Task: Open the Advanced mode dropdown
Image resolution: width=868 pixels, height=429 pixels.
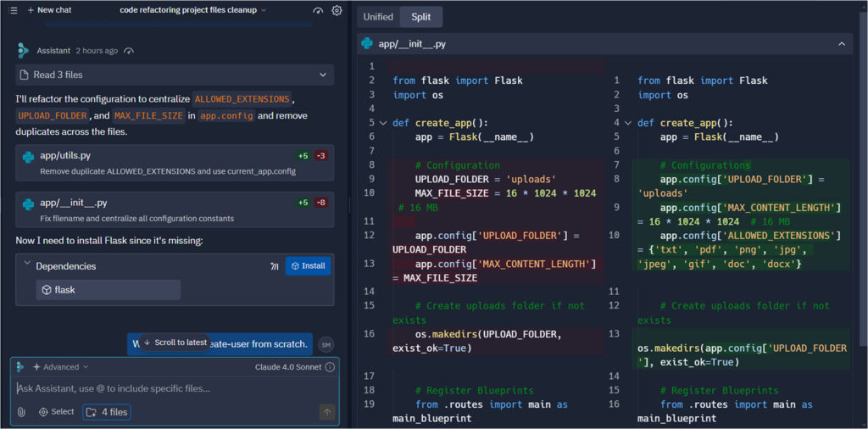Action: pos(60,367)
